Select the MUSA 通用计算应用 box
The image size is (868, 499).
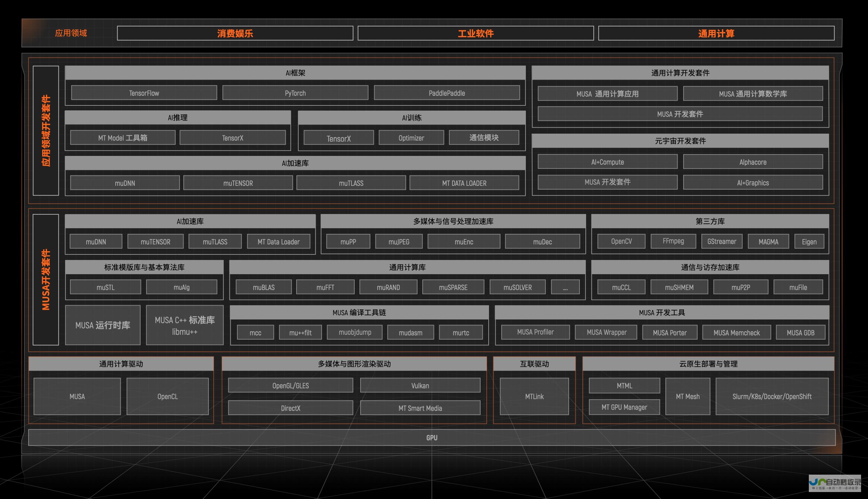(x=608, y=94)
